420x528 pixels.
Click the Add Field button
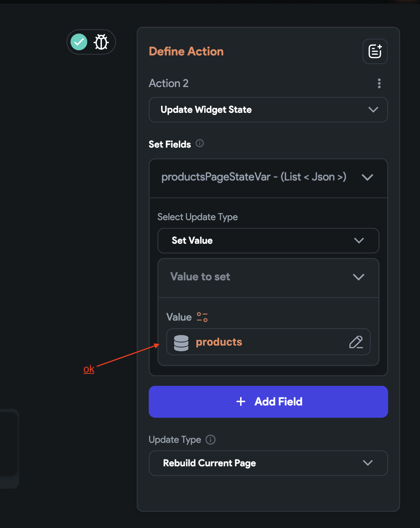268,401
